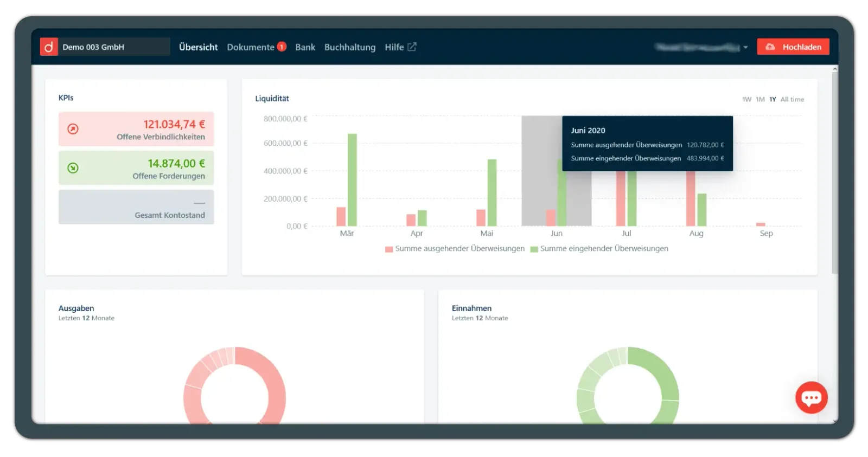This screenshot has height=457, width=868.
Task: Switch to the Dokumente tab
Action: (x=251, y=47)
